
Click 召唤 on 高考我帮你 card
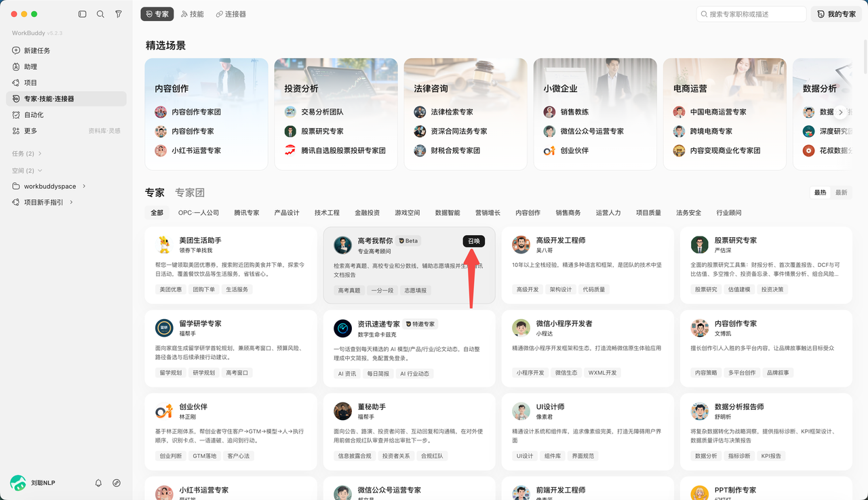474,241
